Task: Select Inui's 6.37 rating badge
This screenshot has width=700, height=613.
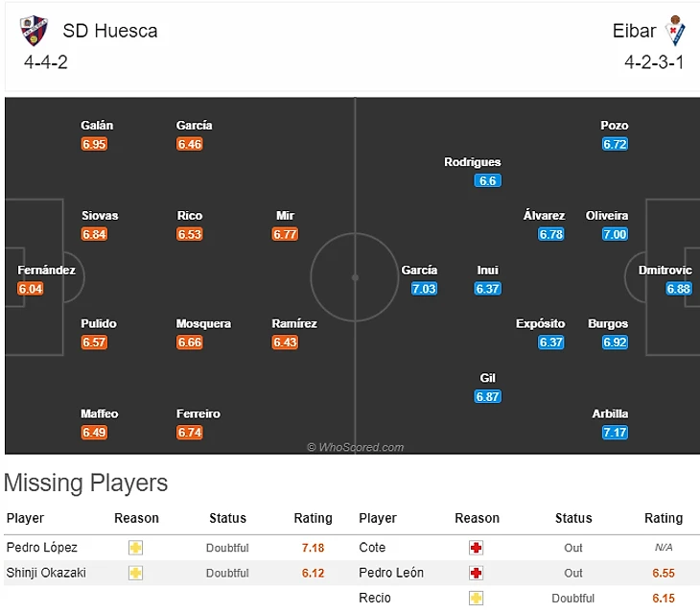Action: [x=487, y=289]
